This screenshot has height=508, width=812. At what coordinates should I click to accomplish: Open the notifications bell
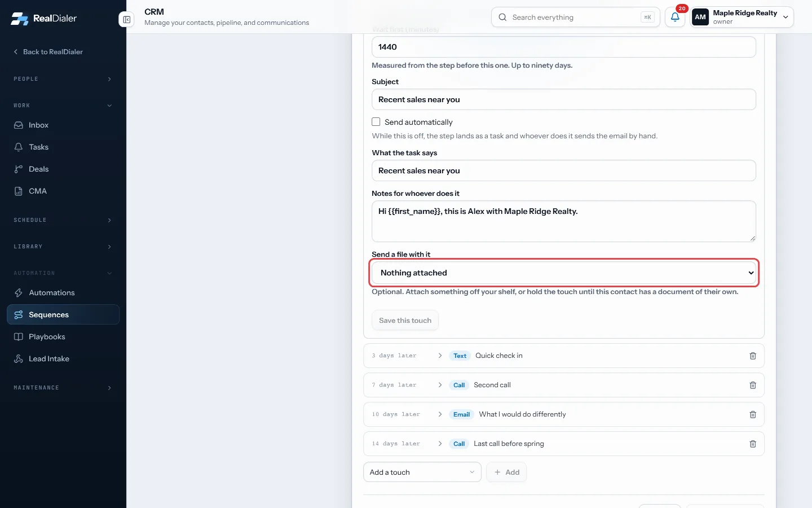[x=675, y=17]
